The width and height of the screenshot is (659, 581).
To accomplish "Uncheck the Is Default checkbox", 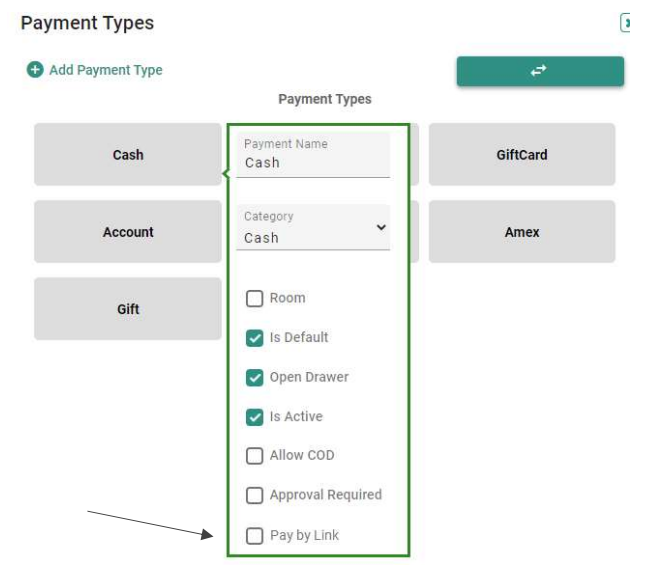I will point(254,338).
